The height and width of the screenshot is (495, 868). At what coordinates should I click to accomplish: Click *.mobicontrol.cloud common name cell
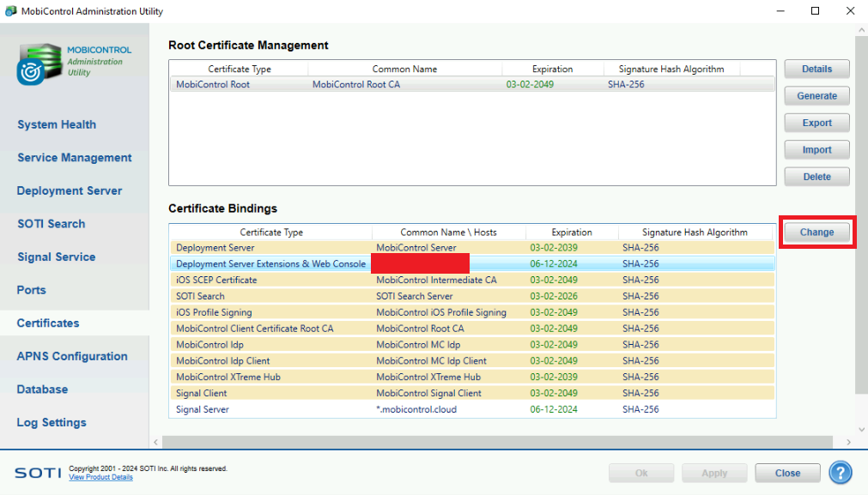(416, 409)
